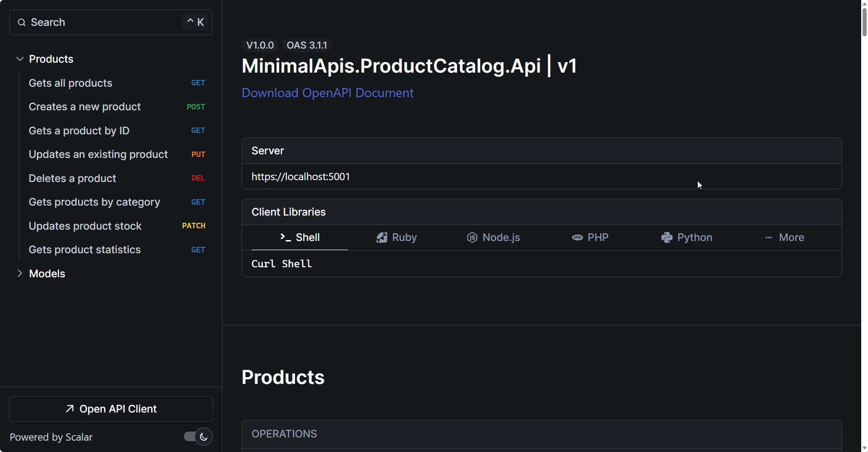
Task: Select the Shell terminal icon under Client Libraries
Action: click(x=285, y=237)
